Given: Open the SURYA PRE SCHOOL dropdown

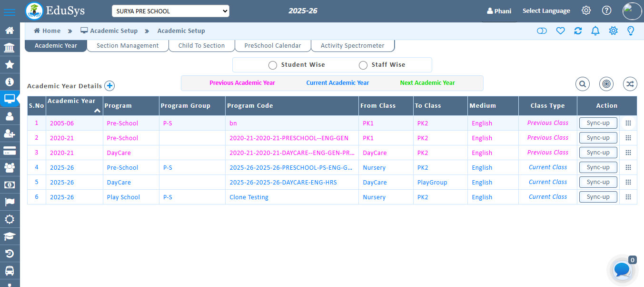Looking at the screenshot, I should [170, 11].
